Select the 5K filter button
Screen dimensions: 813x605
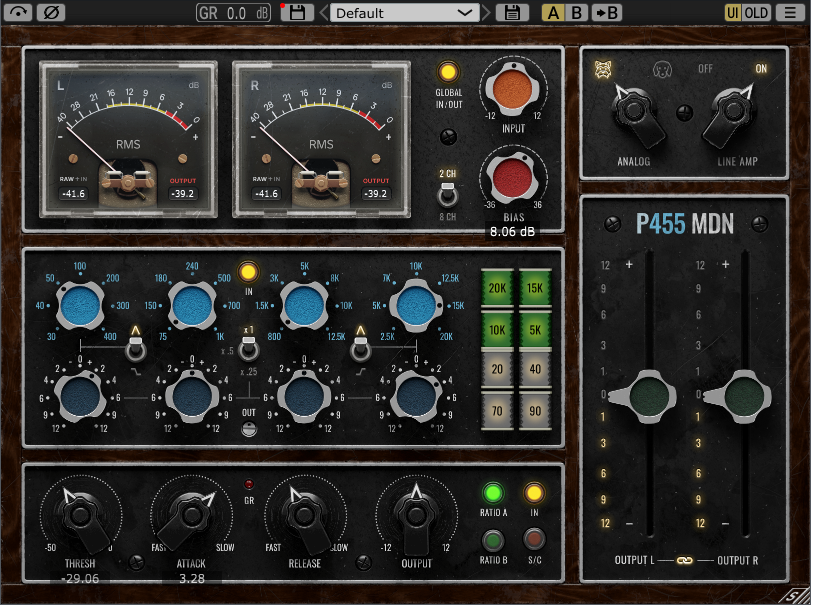(x=535, y=330)
